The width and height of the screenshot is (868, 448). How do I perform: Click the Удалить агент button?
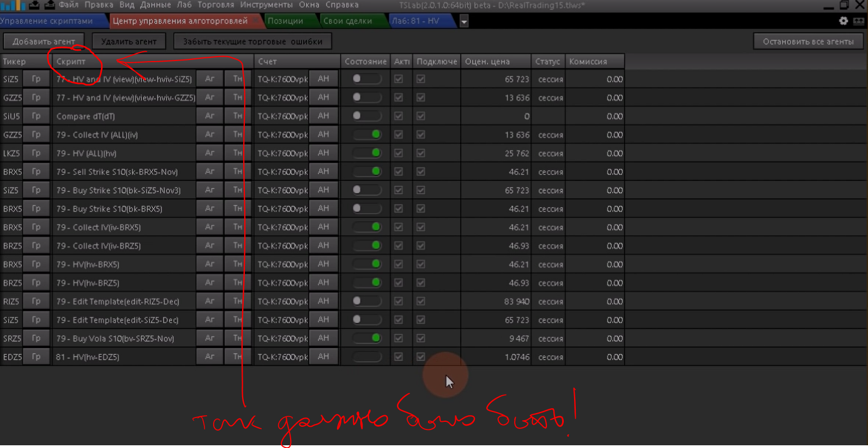[x=129, y=41]
